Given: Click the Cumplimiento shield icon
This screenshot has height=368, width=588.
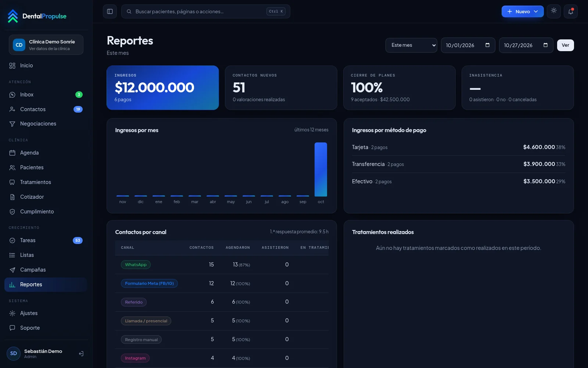Looking at the screenshot, I should coord(12,212).
